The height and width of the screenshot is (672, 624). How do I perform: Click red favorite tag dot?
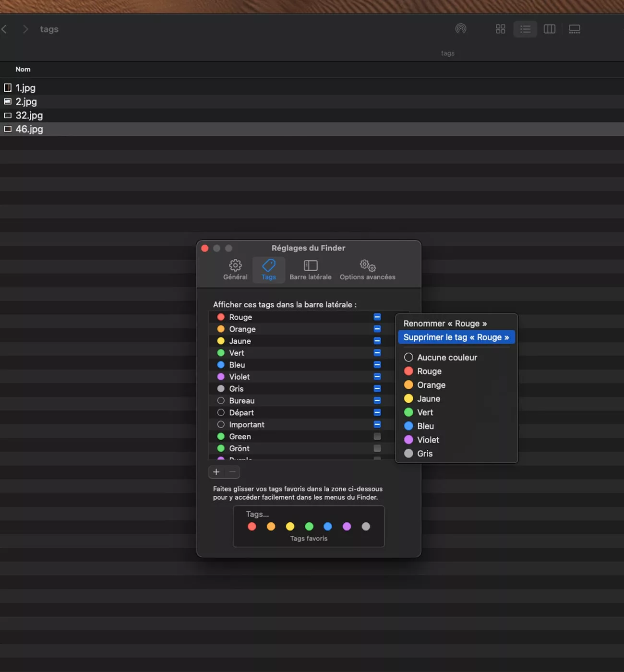pyautogui.click(x=252, y=527)
